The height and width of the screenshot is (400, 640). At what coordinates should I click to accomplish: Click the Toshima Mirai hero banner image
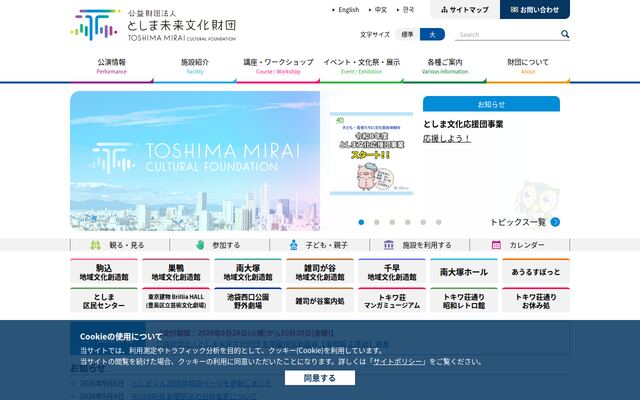click(x=195, y=161)
